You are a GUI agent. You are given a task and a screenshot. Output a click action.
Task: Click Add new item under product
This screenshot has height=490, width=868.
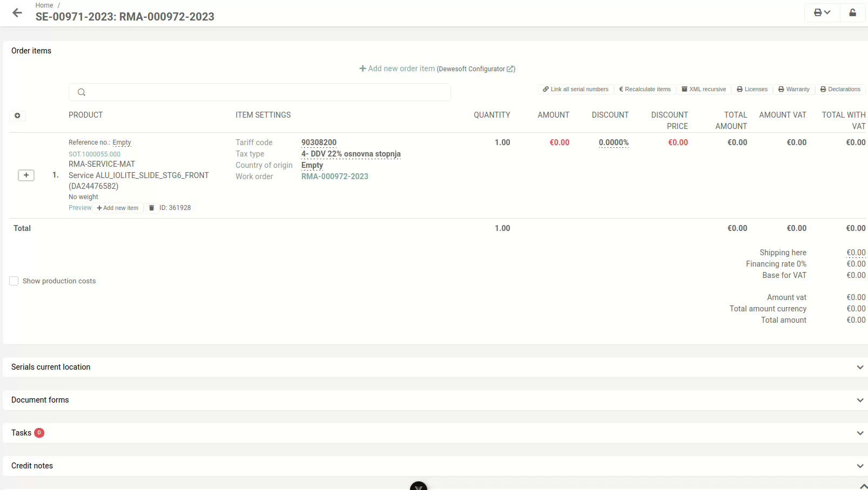pyautogui.click(x=118, y=208)
